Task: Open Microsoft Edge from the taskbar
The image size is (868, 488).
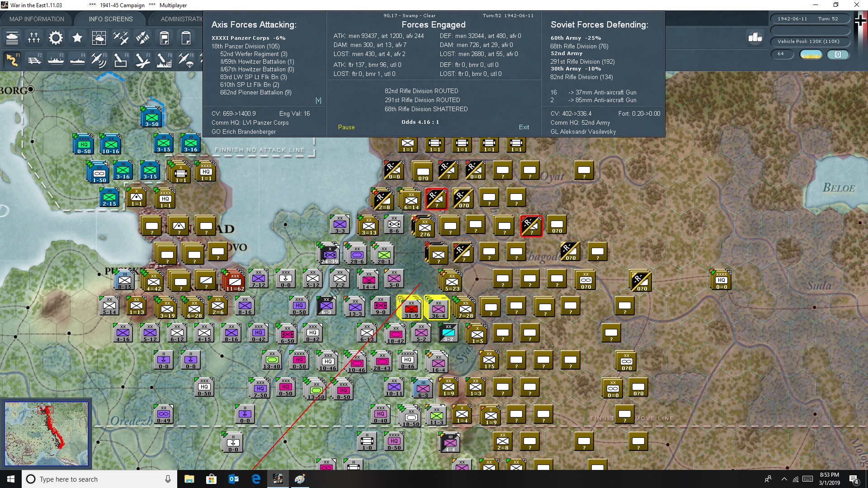Action: tap(255, 479)
